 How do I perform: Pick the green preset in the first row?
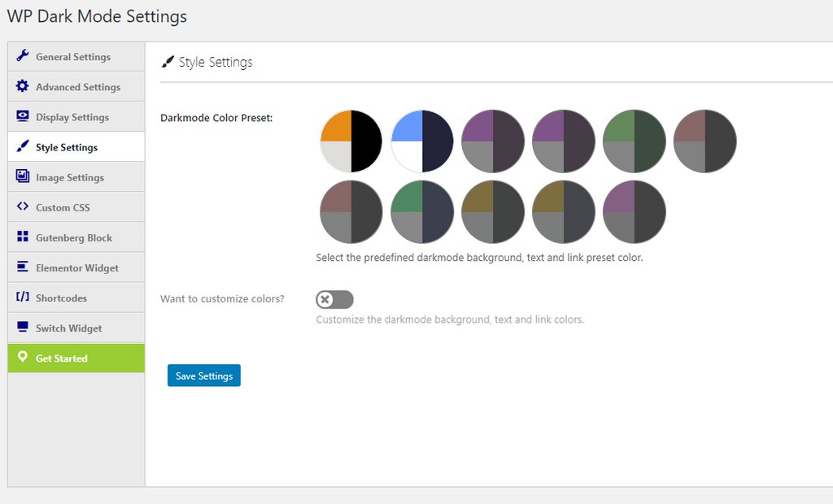click(634, 141)
